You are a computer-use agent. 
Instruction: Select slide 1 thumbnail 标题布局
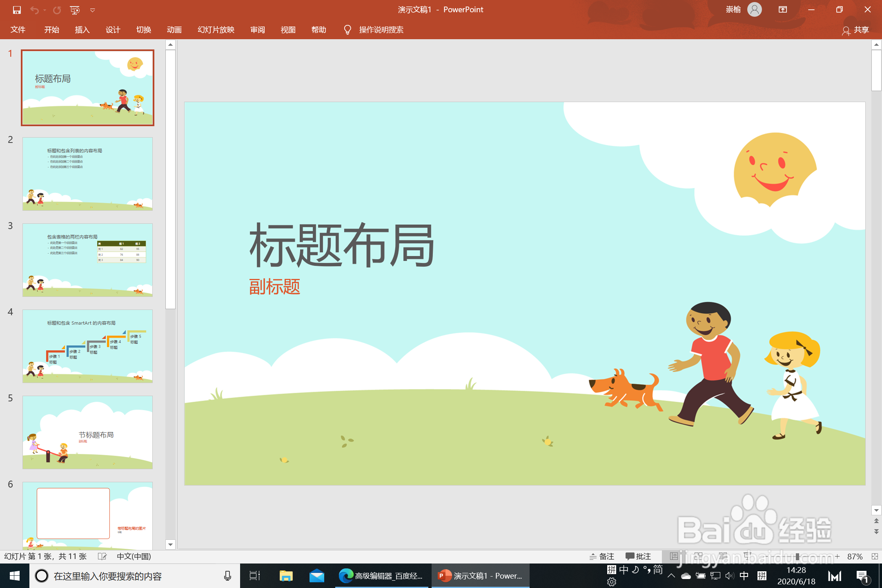click(x=88, y=88)
